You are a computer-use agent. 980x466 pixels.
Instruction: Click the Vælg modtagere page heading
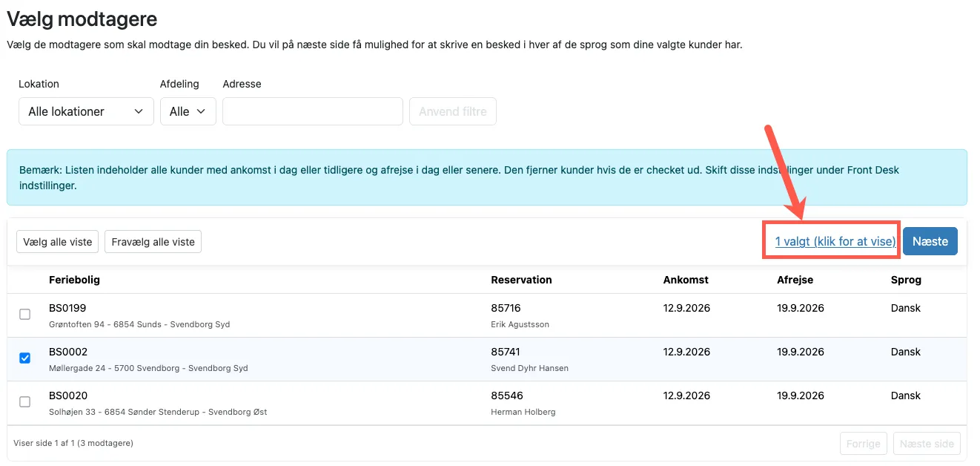click(x=82, y=19)
